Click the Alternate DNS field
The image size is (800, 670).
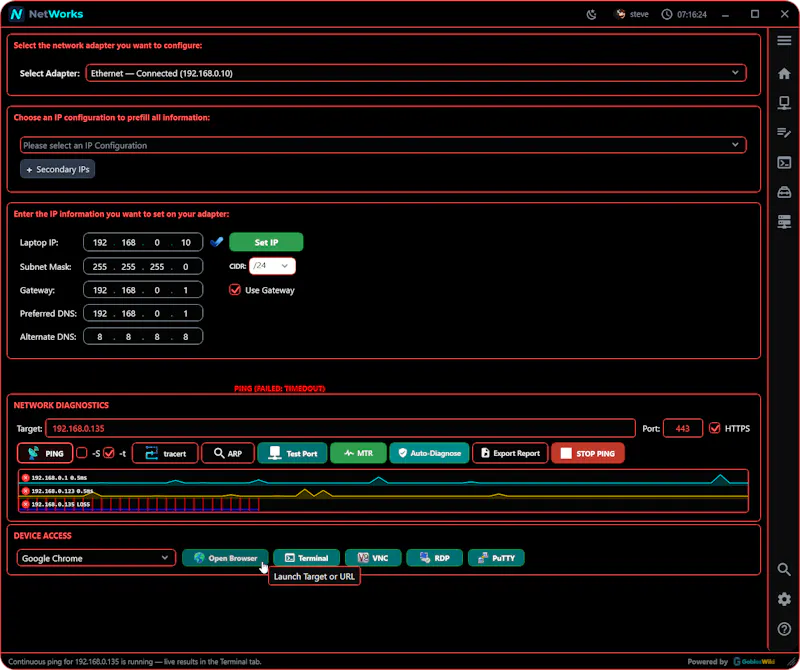(x=143, y=337)
